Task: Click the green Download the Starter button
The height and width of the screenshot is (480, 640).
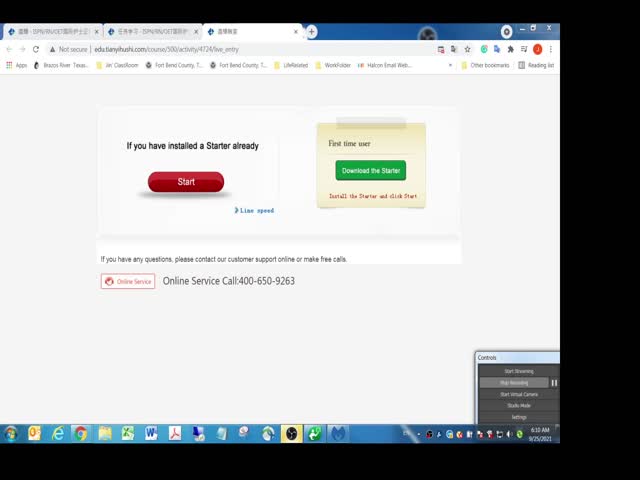Action: pyautogui.click(x=371, y=171)
